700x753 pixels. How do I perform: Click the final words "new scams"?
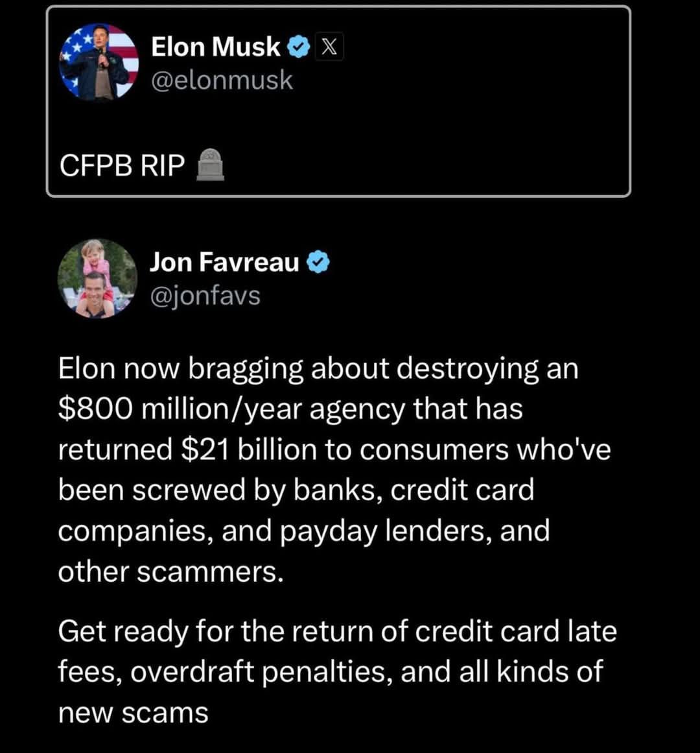click(x=134, y=713)
